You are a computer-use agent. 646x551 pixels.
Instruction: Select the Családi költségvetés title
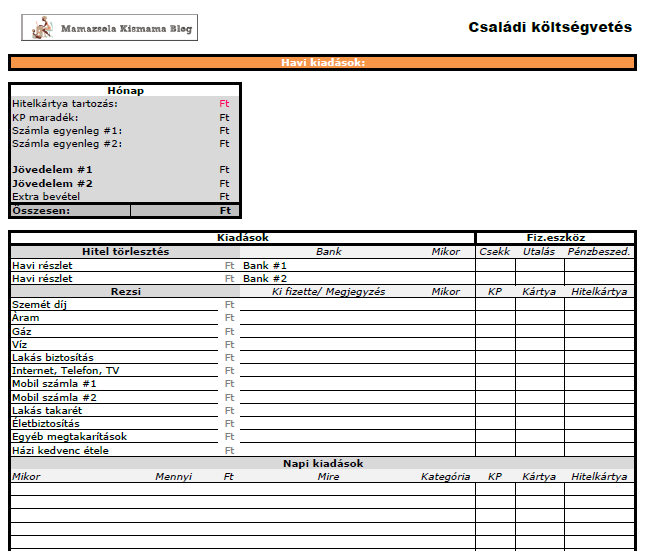[x=550, y=27]
